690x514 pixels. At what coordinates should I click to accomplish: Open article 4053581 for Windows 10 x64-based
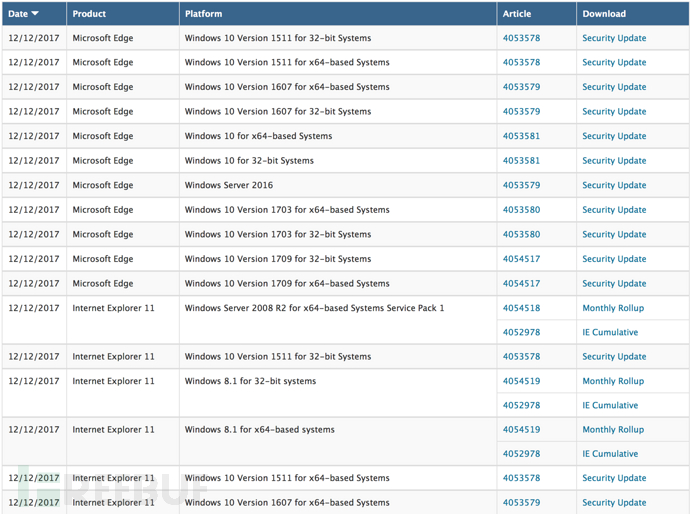tap(521, 136)
